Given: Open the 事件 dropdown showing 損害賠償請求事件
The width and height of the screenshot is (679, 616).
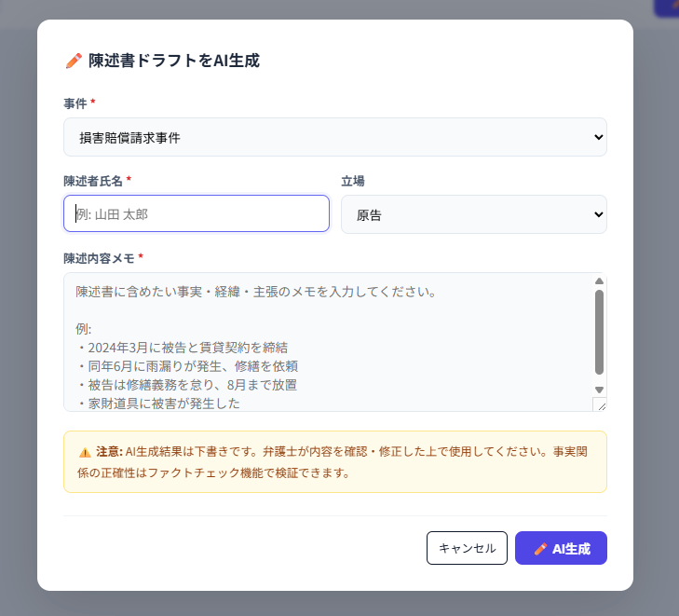Looking at the screenshot, I should pyautogui.click(x=326, y=137).
